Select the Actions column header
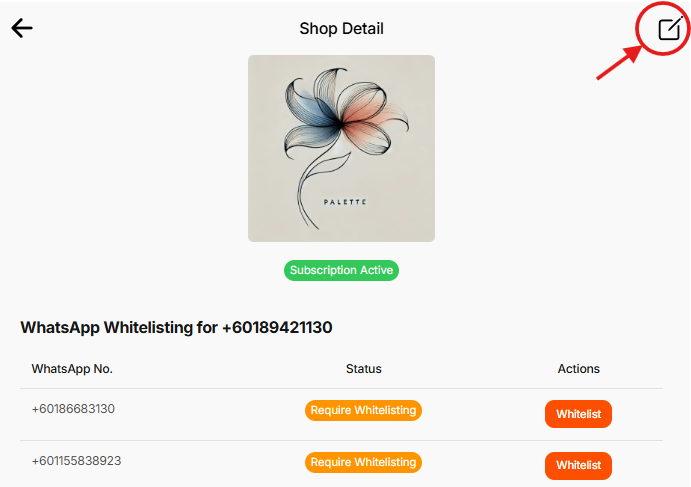 pyautogui.click(x=578, y=369)
